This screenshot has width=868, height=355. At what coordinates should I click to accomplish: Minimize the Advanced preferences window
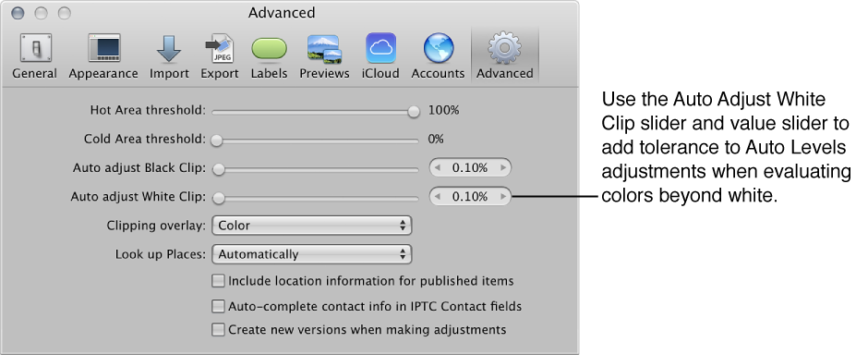pyautogui.click(x=42, y=13)
